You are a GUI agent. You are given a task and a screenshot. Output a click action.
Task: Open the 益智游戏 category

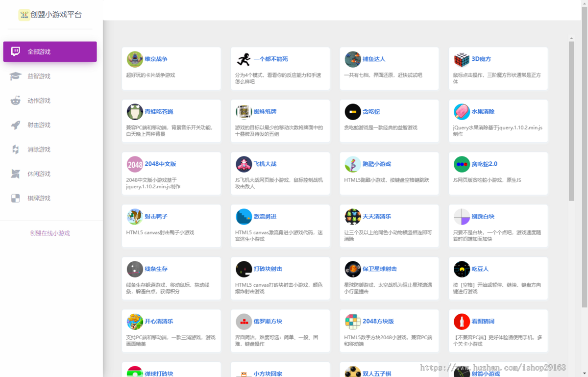[x=50, y=76]
